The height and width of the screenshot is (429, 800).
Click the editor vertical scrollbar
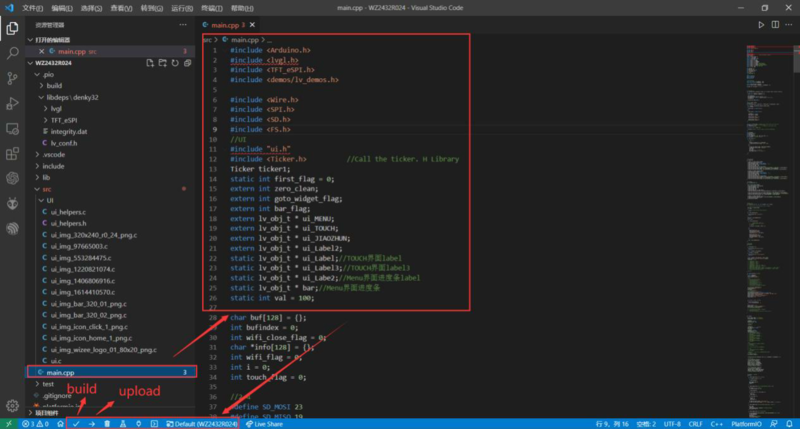coord(796,59)
